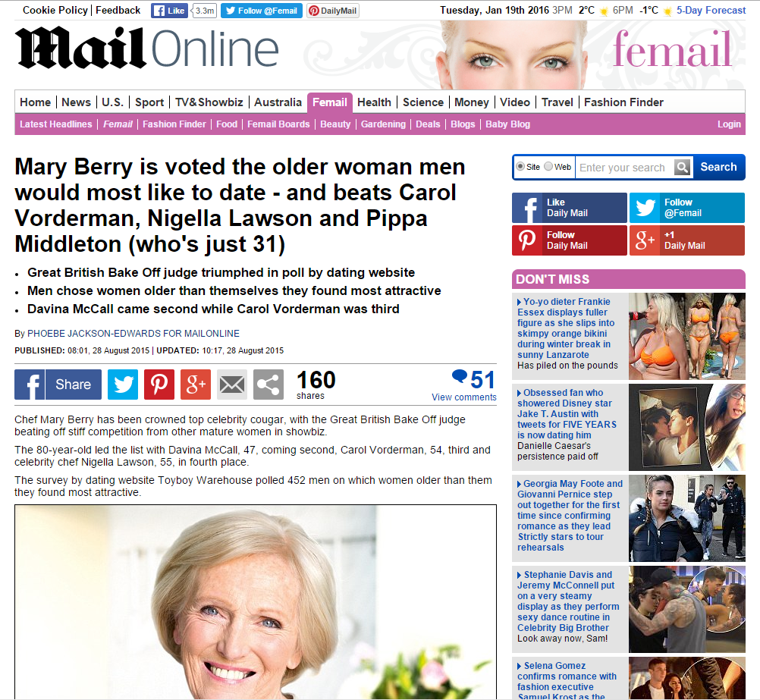
Task: Open the Femail navigation tab
Action: click(330, 102)
